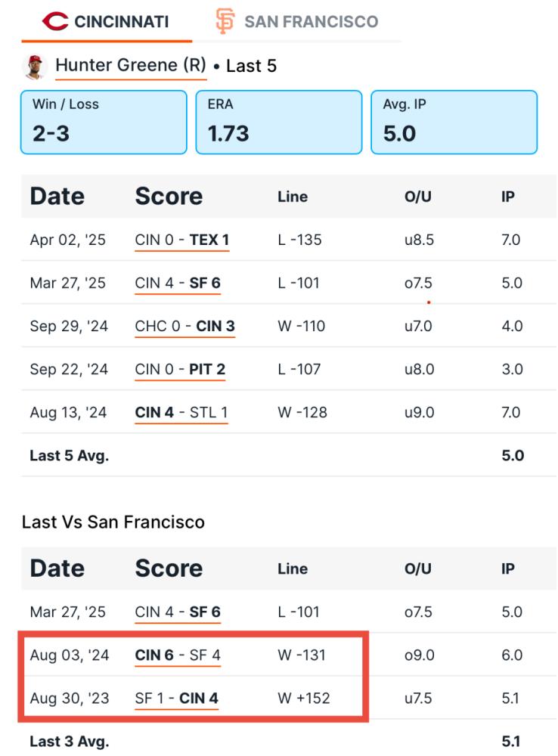Viewport: 558px width, 756px height.
Task: Open the CIN 0 - PIT 2 game link
Action: pos(180,370)
